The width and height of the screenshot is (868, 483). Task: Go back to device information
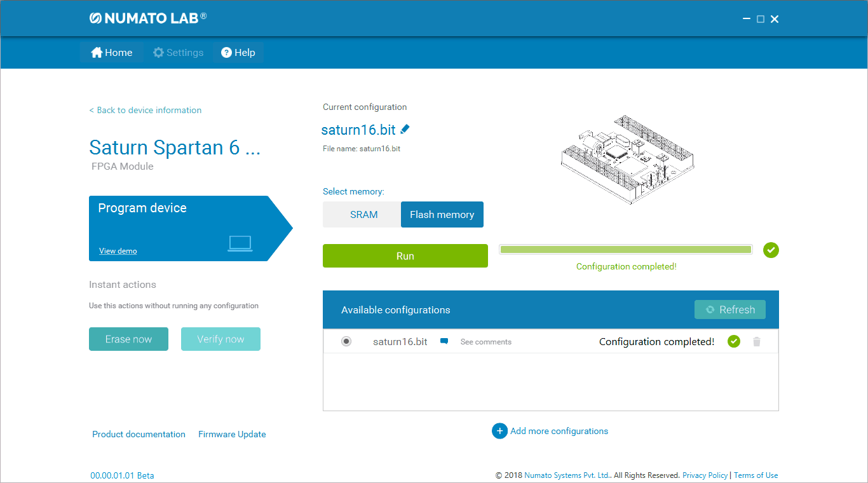click(146, 110)
